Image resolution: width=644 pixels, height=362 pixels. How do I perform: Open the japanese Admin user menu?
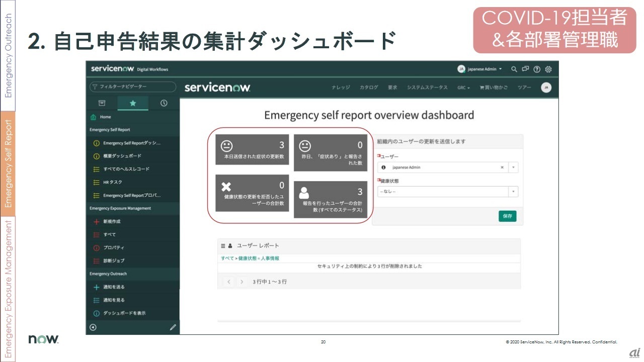(x=480, y=69)
